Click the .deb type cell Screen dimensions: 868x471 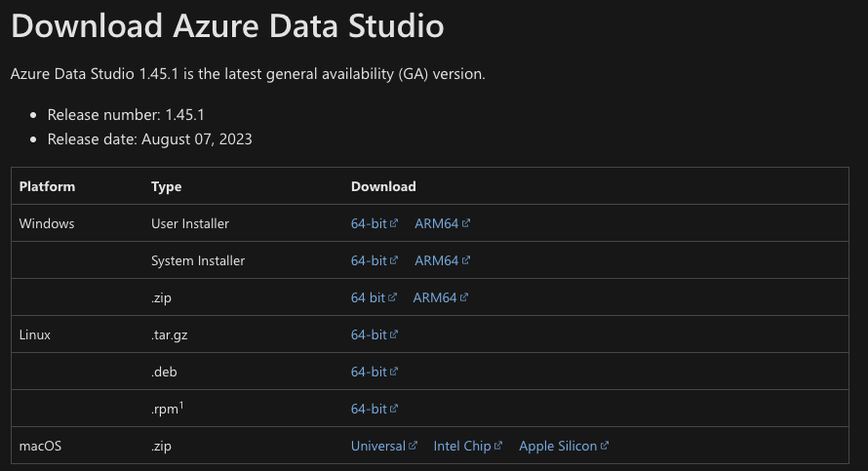(164, 372)
